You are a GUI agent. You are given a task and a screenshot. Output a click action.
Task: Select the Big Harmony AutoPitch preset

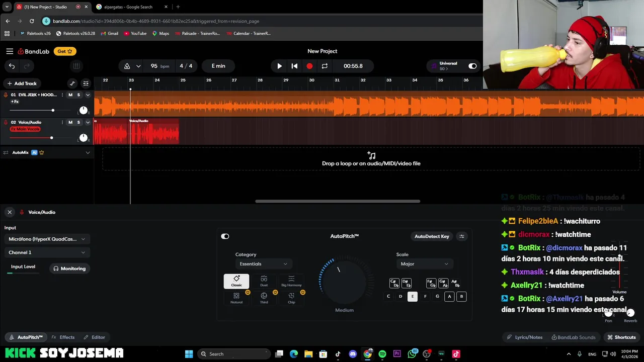[x=291, y=281]
